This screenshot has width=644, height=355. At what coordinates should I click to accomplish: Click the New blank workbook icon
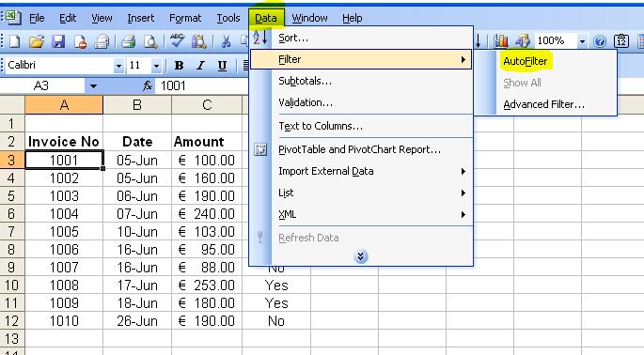(15, 41)
